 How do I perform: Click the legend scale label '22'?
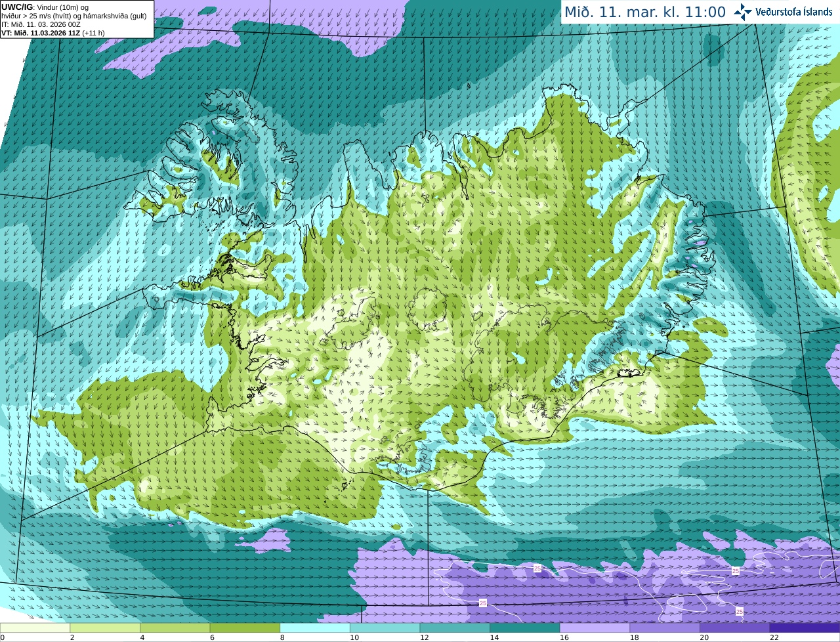tap(774, 637)
